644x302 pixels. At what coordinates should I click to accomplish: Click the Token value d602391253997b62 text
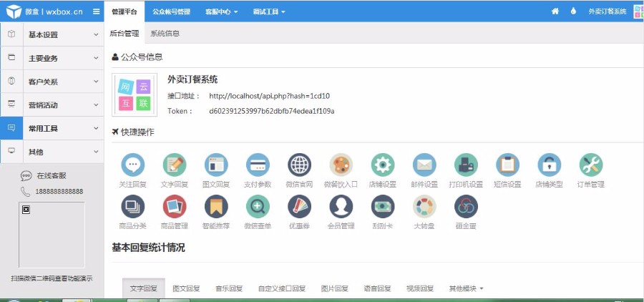tap(271, 111)
